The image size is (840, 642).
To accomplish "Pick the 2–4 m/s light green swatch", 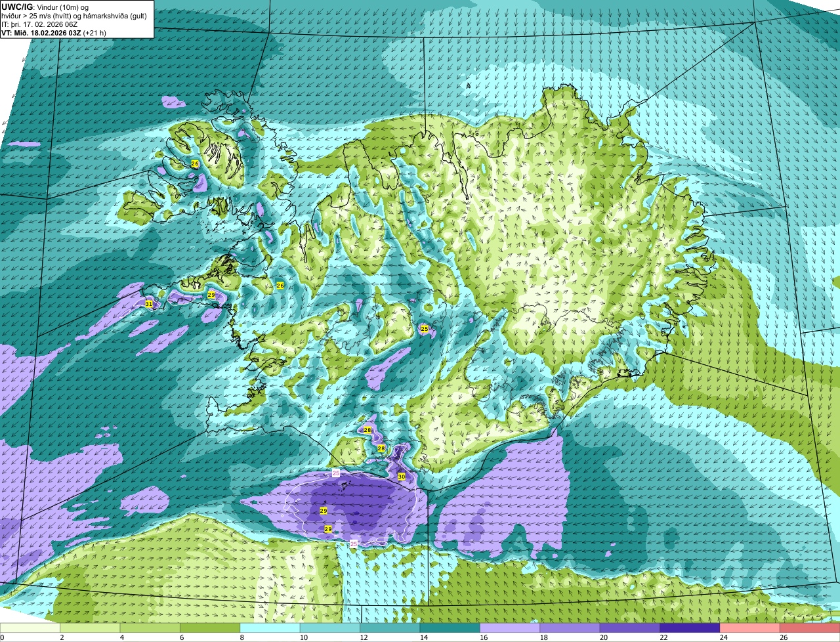I will (91, 628).
